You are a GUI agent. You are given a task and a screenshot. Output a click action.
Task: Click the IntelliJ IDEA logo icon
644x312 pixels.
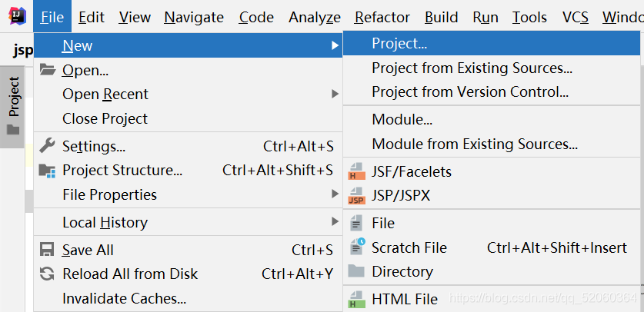17,16
